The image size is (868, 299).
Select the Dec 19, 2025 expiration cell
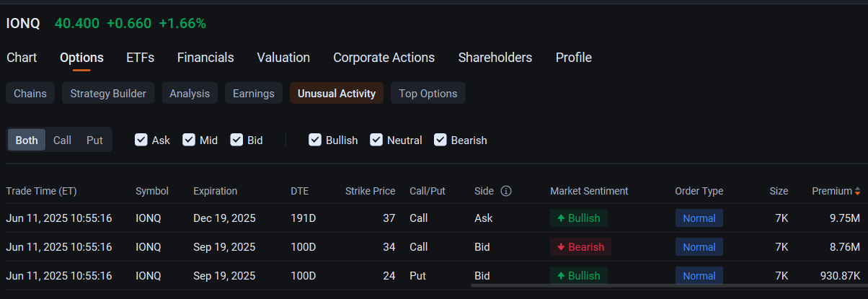[224, 218]
